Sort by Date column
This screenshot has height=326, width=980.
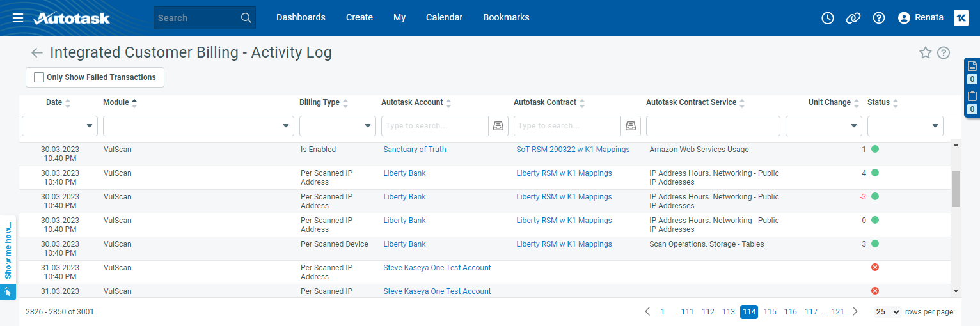[x=58, y=102]
